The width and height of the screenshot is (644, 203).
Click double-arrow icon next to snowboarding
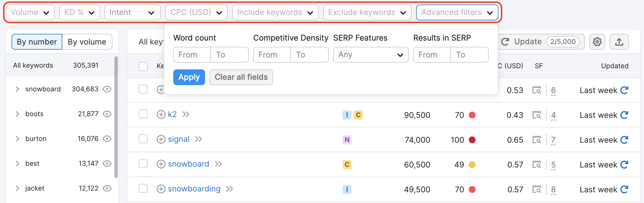coord(230,189)
